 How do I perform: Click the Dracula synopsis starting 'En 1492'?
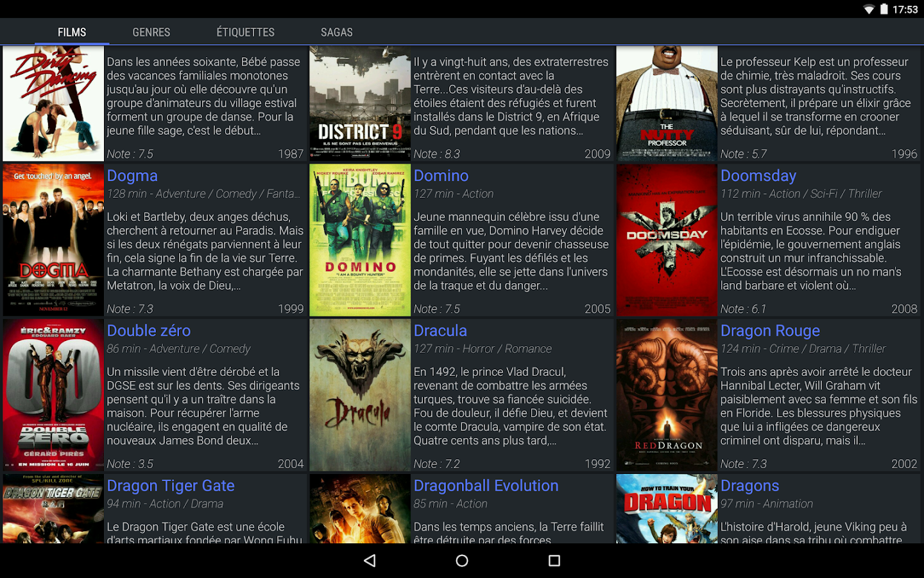(511, 406)
